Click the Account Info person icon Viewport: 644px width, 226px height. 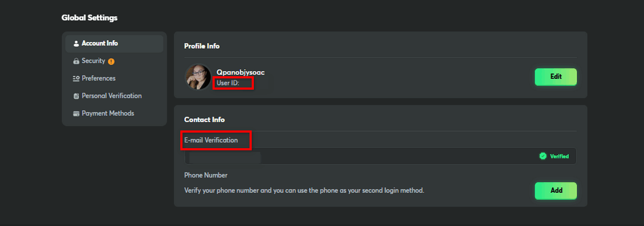(x=76, y=43)
